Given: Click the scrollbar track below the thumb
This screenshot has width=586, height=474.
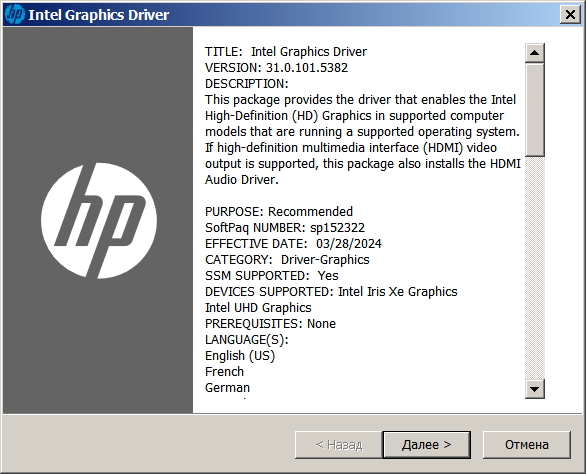Looking at the screenshot, I should tap(534, 268).
